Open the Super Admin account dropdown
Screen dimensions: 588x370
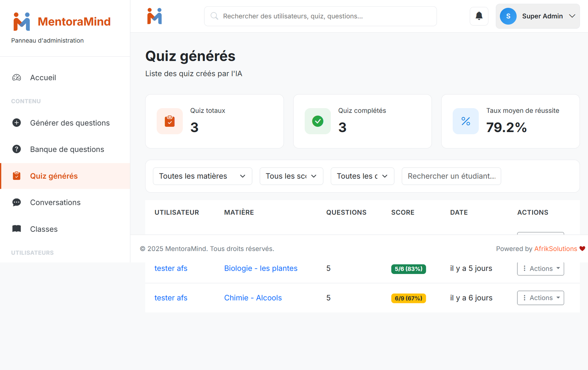(x=537, y=16)
